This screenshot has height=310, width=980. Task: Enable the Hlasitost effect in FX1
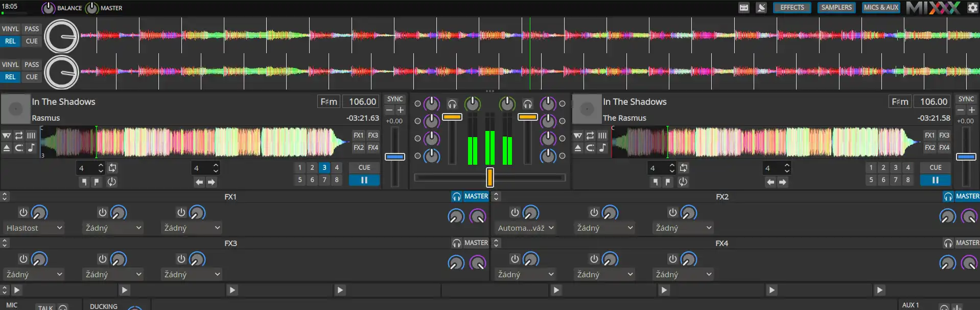tap(23, 212)
